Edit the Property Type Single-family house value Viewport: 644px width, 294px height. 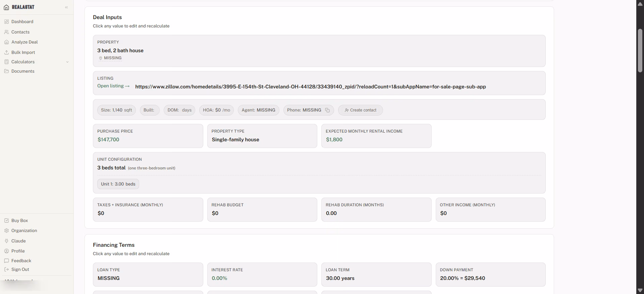pos(235,140)
